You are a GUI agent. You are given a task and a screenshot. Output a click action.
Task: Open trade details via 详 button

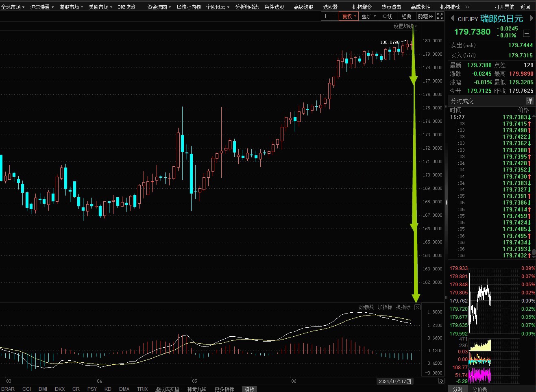[x=529, y=101]
